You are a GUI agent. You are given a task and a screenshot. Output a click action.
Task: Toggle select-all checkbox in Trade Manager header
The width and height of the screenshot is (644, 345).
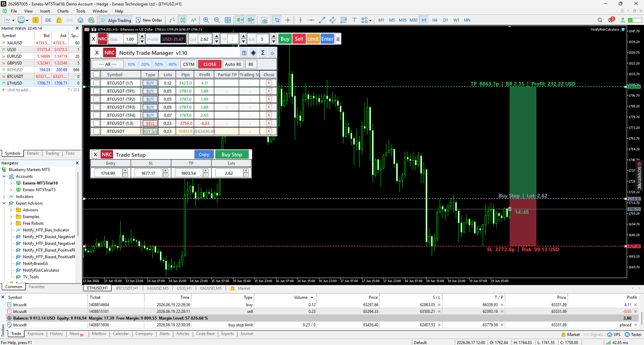(x=96, y=74)
